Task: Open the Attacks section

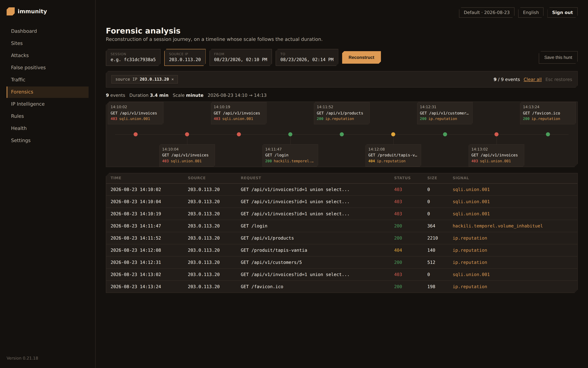Action: tap(48, 56)
